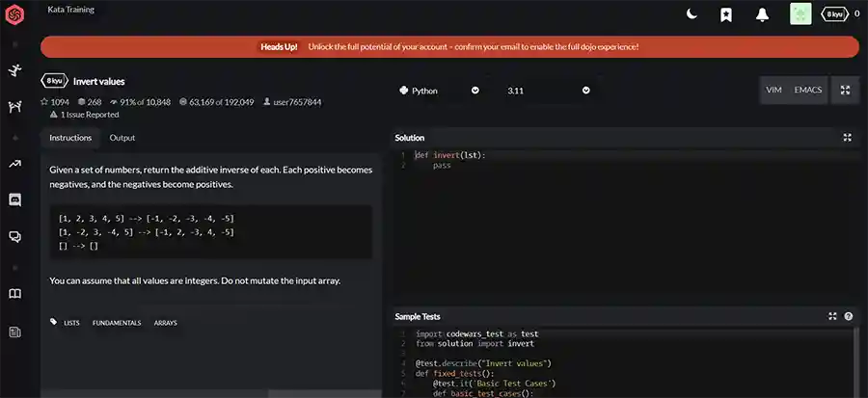This screenshot has width=868, height=398.
Task: Switch to the Instructions tab
Action: coord(70,138)
